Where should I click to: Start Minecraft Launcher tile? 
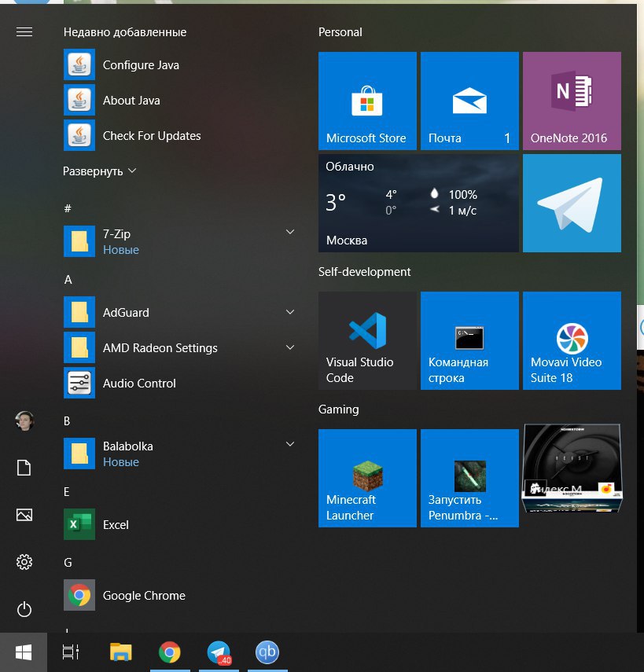tap(367, 478)
